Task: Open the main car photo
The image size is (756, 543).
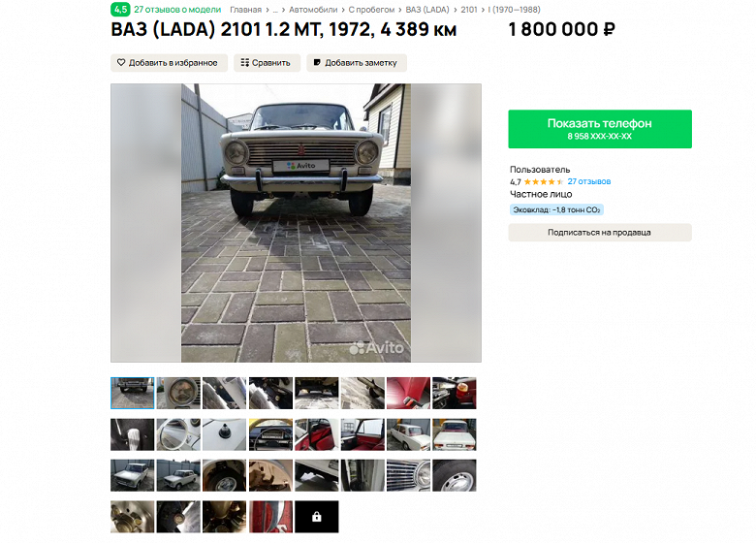Action: (296, 223)
